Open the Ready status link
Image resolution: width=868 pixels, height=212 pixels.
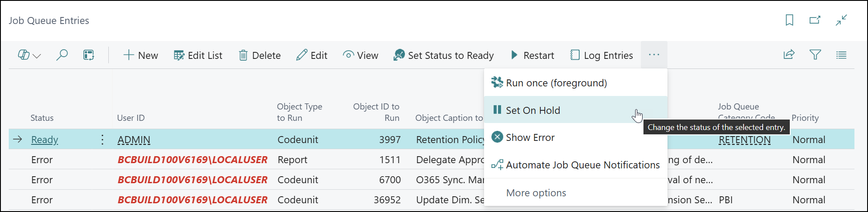45,140
